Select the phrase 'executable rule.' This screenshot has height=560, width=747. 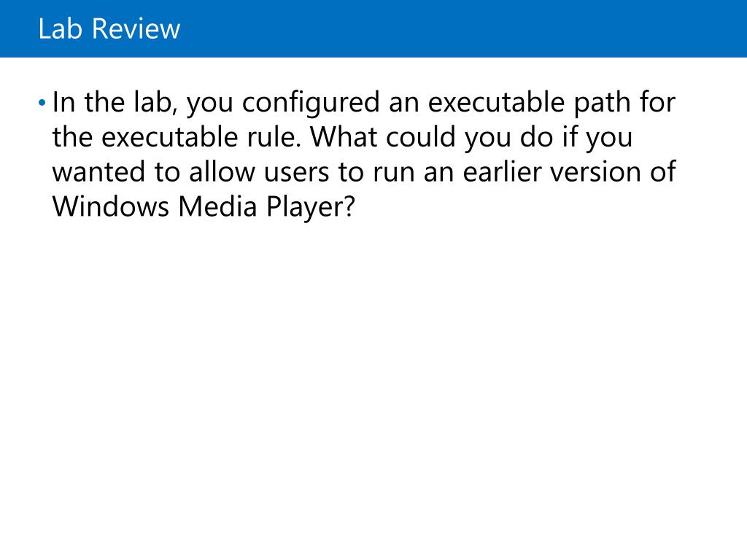click(x=201, y=137)
